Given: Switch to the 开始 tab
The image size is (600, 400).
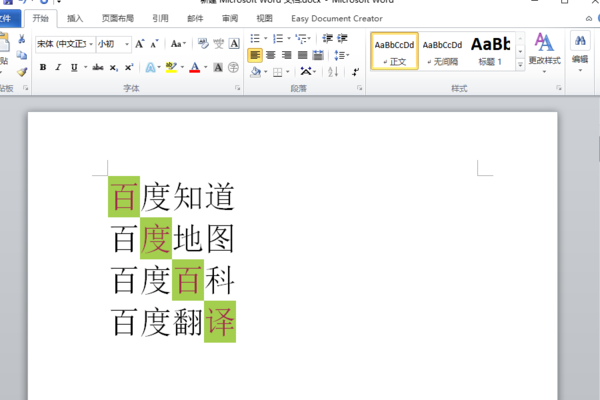Looking at the screenshot, I should [41, 18].
